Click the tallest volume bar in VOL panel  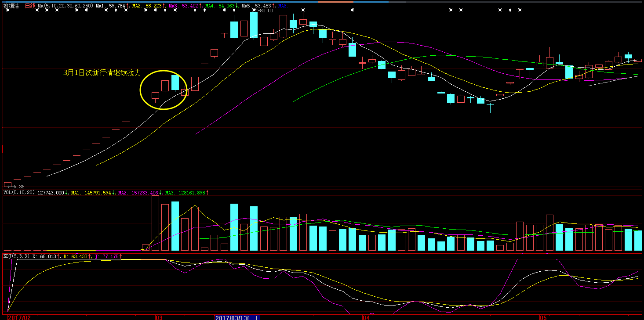(x=155, y=223)
